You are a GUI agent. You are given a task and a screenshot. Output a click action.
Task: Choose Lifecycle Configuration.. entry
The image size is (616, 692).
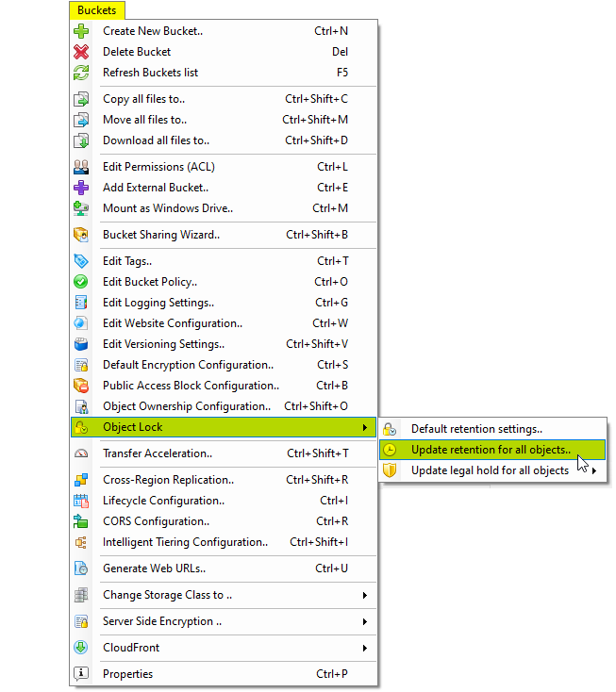(x=224, y=501)
